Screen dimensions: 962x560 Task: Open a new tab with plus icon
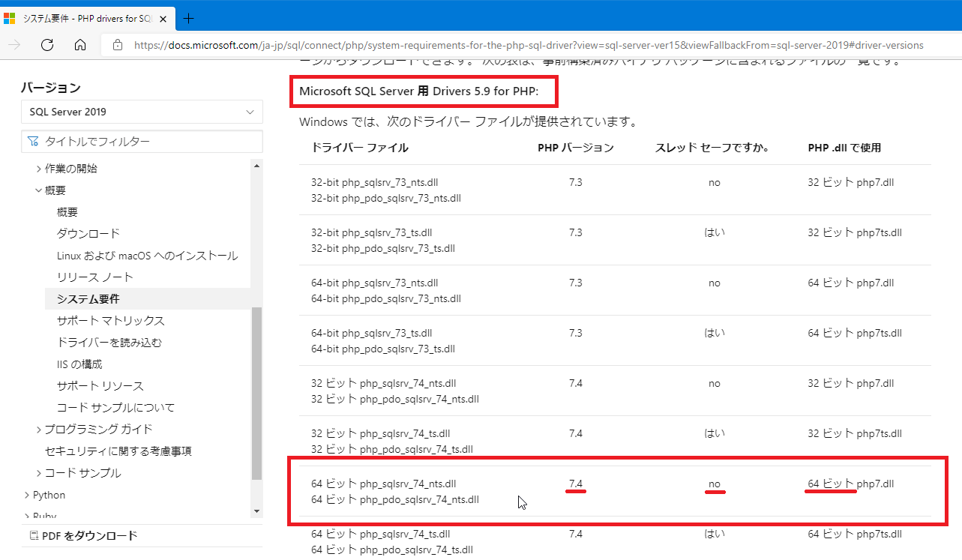(x=188, y=18)
